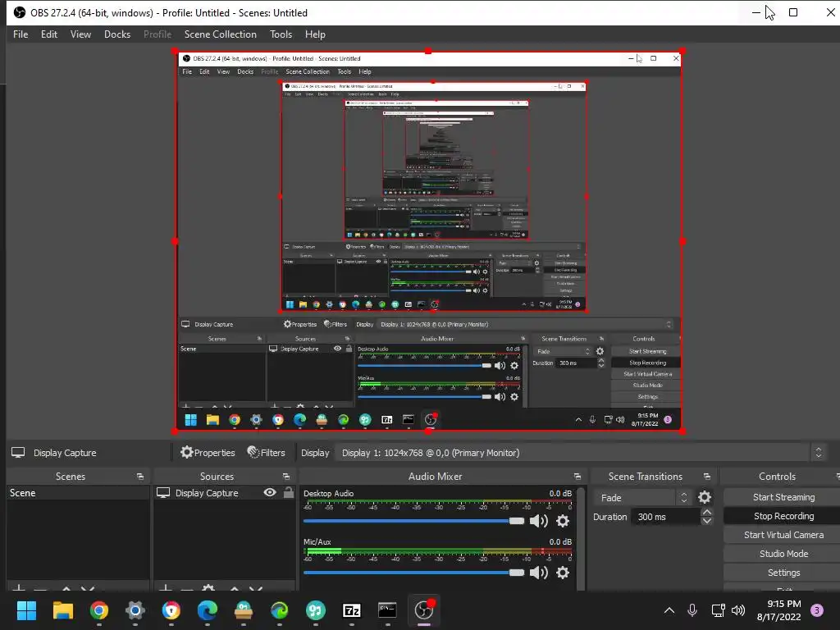
Task: Open the Docks menu
Action: click(116, 34)
